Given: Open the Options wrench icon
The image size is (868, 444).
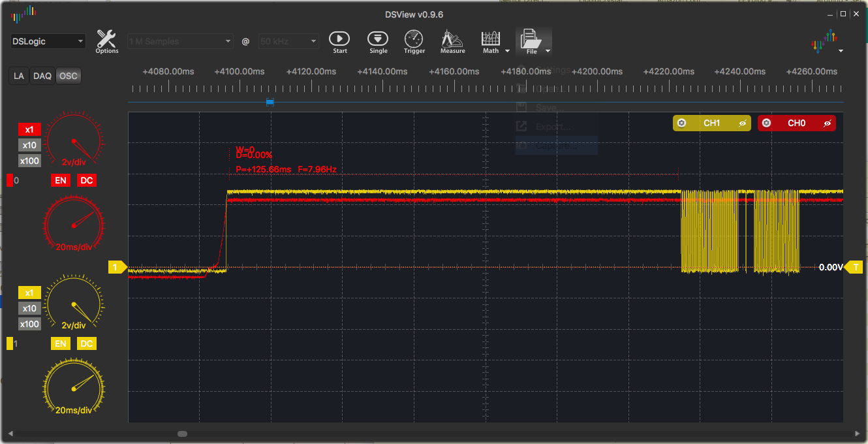Looking at the screenshot, I should [x=106, y=40].
